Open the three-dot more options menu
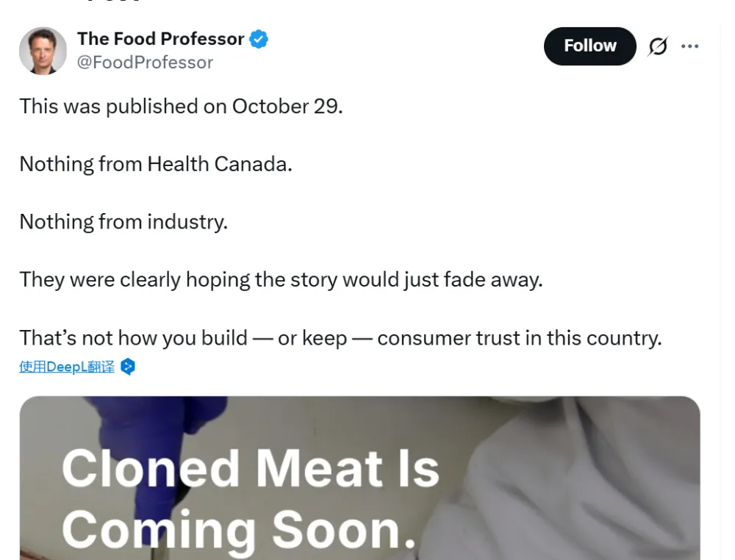 689,46
